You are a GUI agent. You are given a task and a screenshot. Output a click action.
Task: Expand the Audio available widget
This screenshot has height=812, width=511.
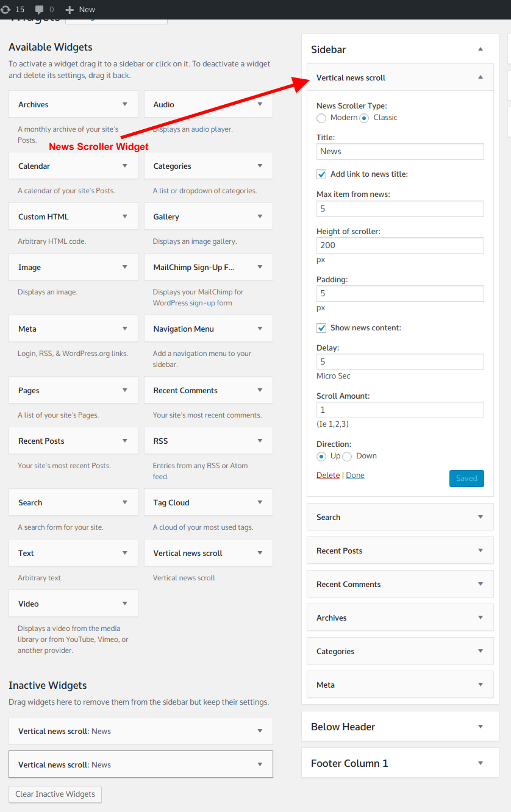260,104
